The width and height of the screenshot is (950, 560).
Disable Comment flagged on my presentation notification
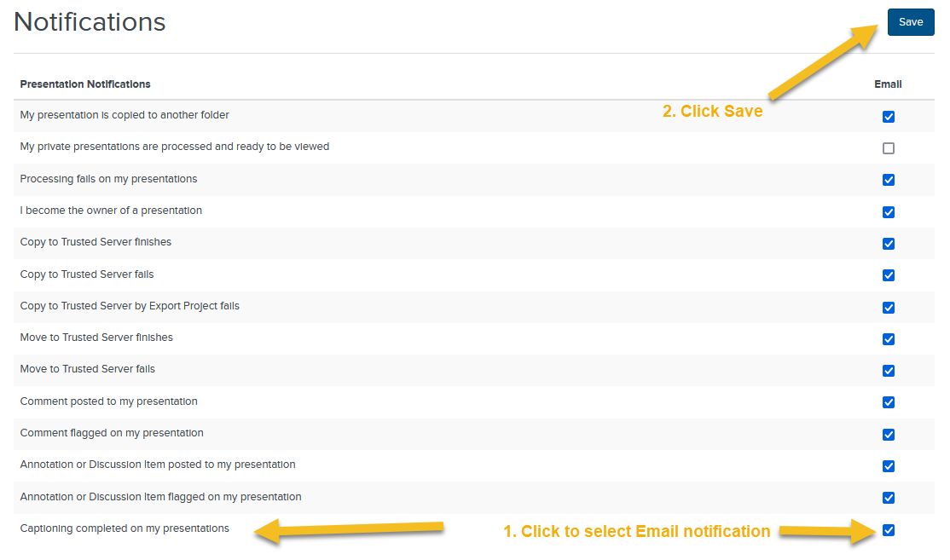click(889, 434)
